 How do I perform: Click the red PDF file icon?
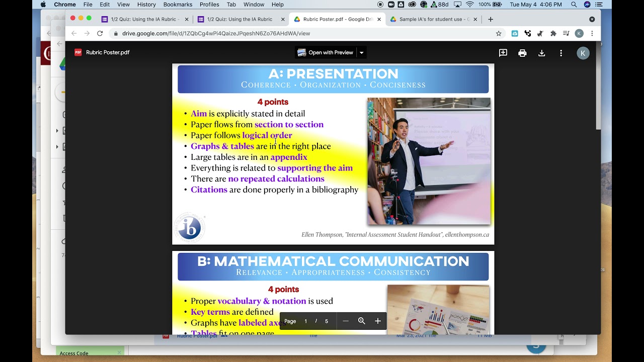tap(78, 52)
